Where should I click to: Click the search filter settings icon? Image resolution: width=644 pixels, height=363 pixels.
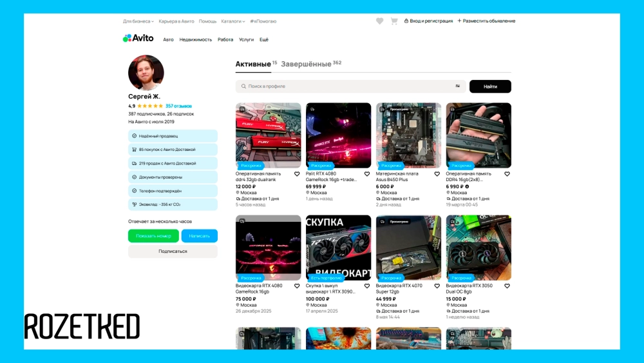point(457,86)
